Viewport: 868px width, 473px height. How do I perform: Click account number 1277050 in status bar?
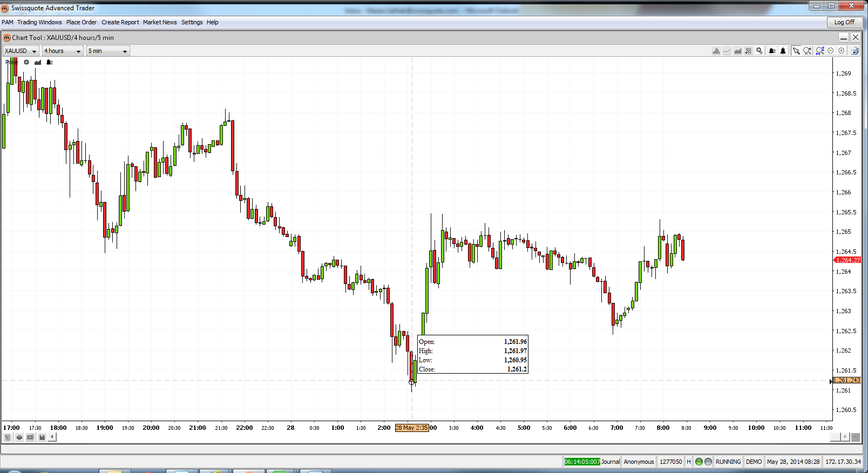671,462
